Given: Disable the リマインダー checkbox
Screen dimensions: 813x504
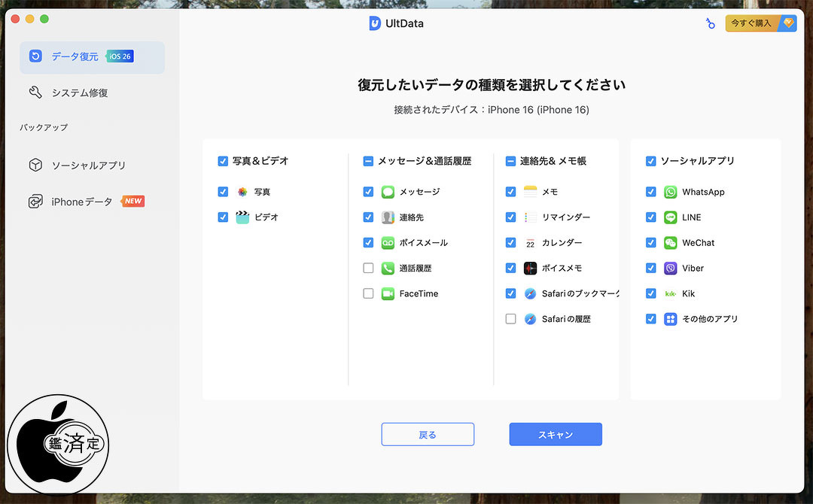Looking at the screenshot, I should pyautogui.click(x=510, y=217).
